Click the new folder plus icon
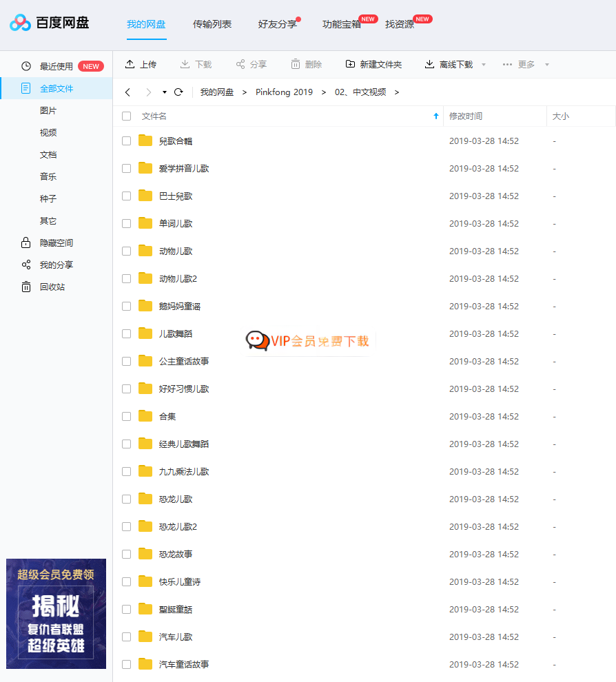The height and width of the screenshot is (682, 616). 350,64
